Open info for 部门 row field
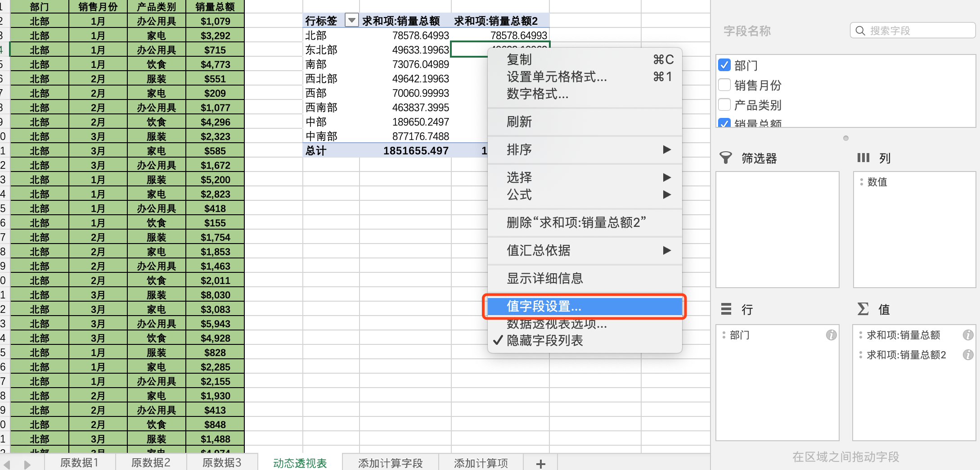980x470 pixels. pos(831,335)
